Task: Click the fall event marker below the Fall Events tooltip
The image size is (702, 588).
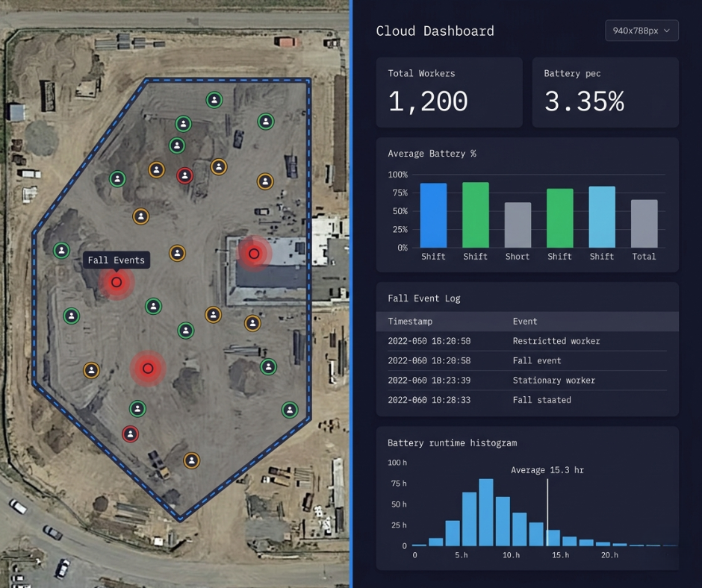Action: pos(117,282)
